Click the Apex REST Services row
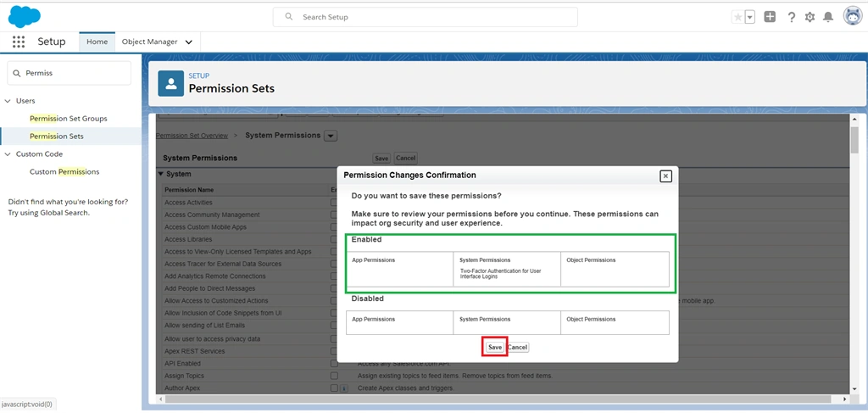The image size is (868, 413). pos(195,351)
